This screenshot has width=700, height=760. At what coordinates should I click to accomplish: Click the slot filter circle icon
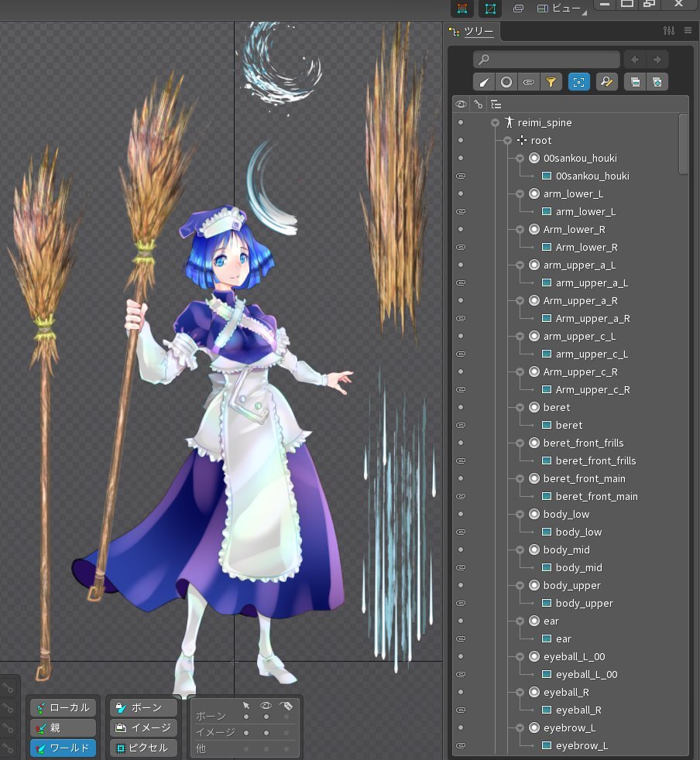tap(506, 82)
